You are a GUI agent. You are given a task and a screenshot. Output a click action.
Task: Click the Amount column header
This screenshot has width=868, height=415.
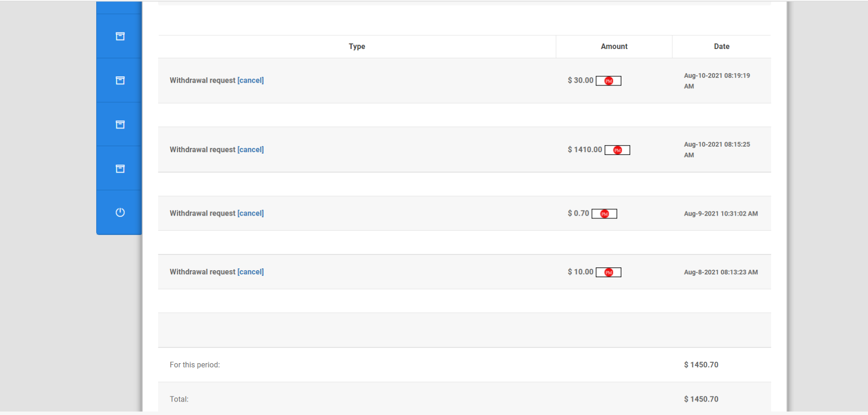click(614, 46)
